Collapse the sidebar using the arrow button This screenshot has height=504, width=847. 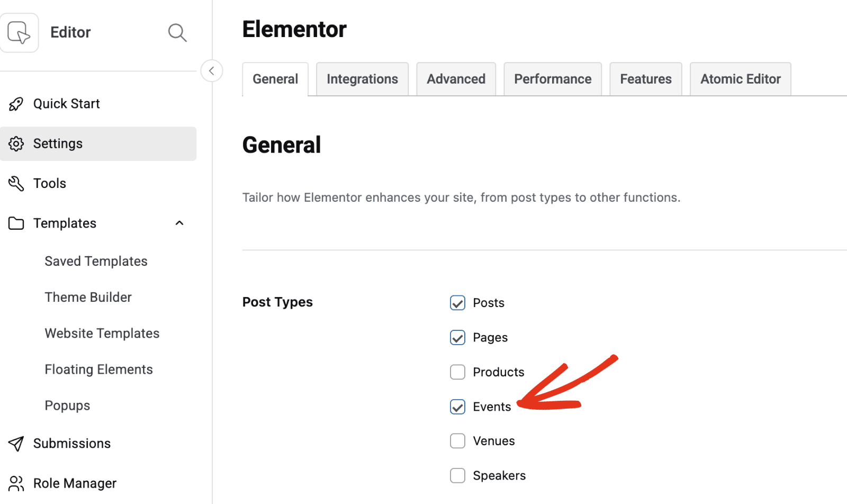[x=212, y=71]
